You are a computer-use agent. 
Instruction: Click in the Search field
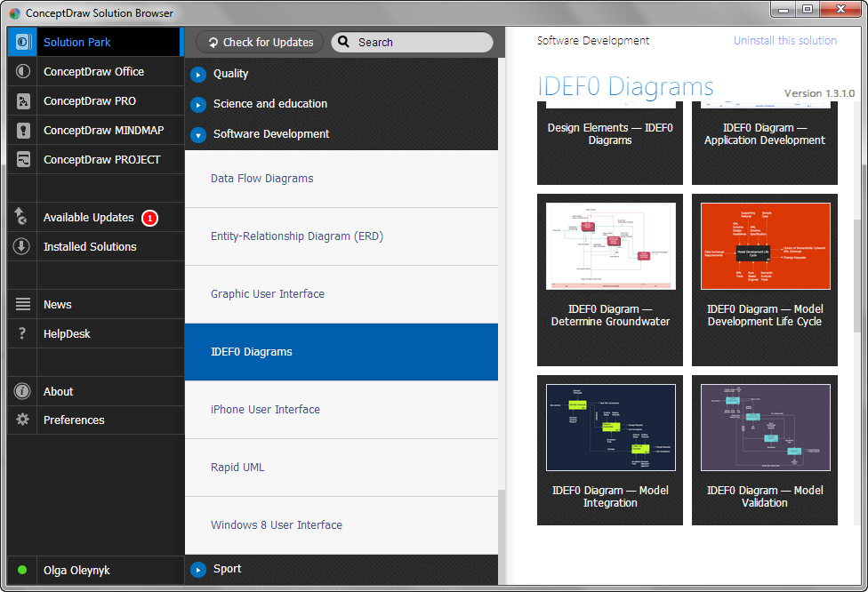tap(418, 42)
